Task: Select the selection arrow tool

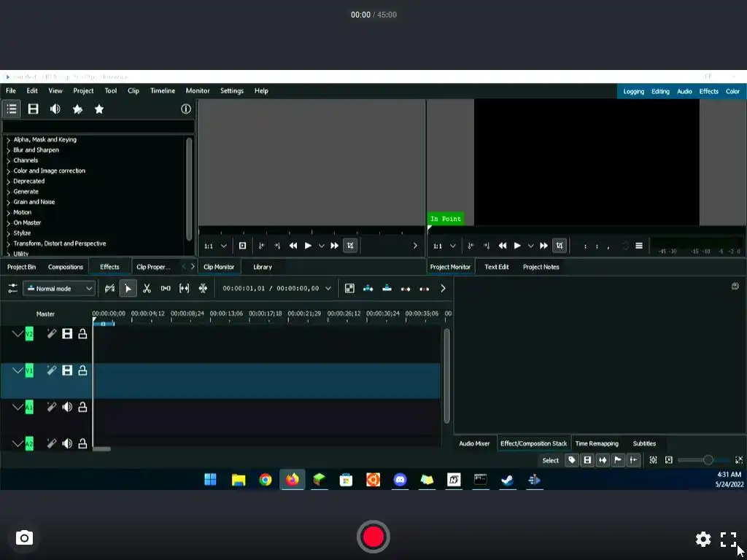Action: tap(128, 289)
